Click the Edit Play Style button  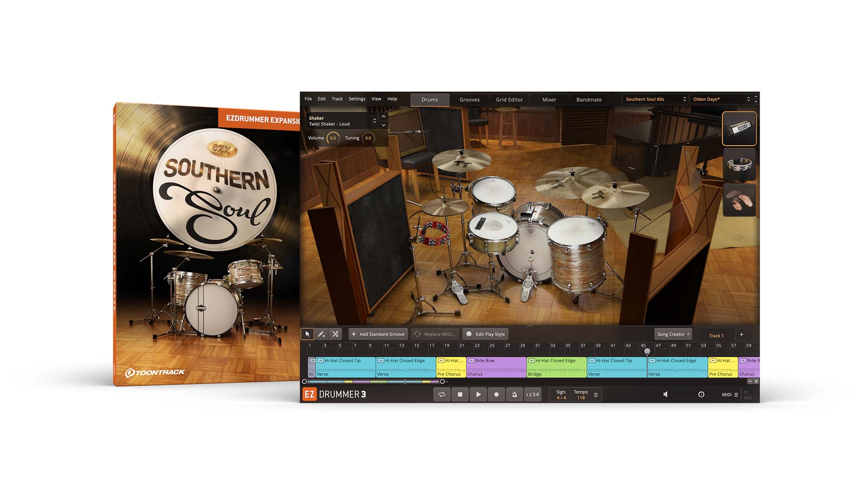click(486, 334)
